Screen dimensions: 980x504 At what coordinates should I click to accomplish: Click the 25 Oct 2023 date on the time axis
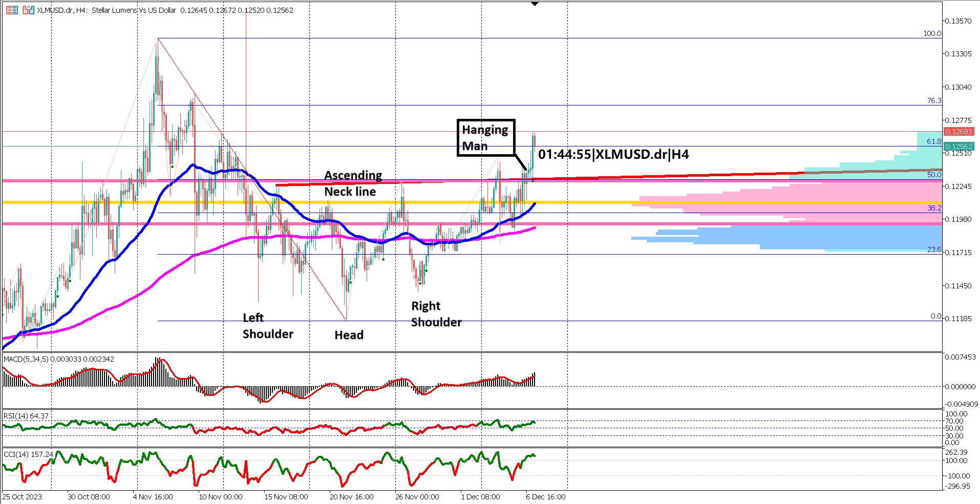point(23,496)
